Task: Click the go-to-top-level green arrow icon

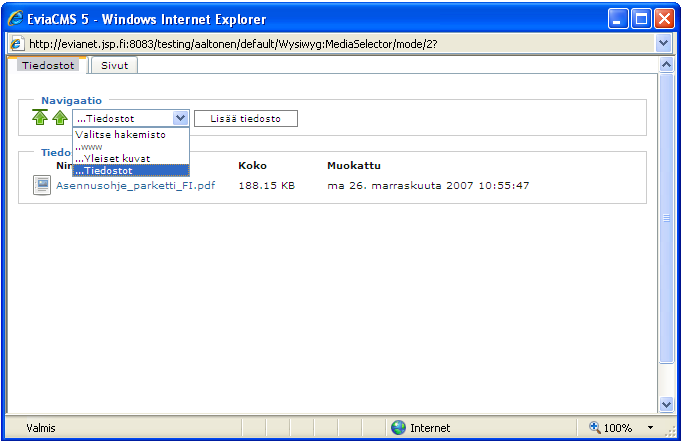Action: pos(40,117)
